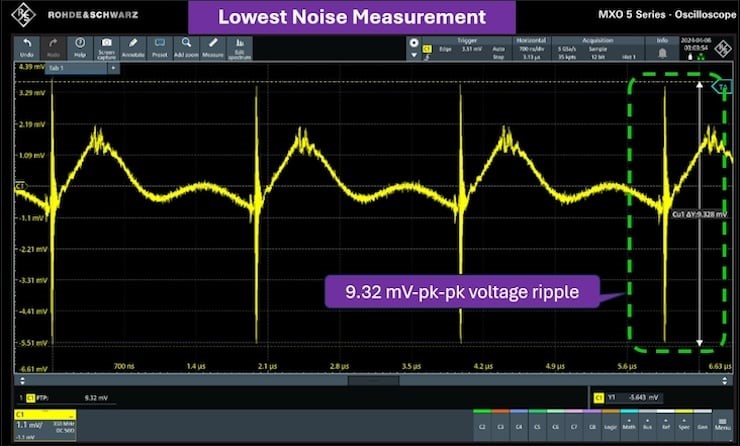Open the Menu in bottom right corner
Viewport: 740px width, 446px height.
(722, 424)
